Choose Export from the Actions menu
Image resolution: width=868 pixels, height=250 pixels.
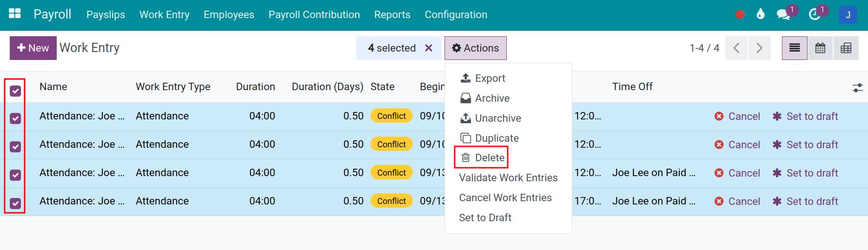click(x=483, y=78)
